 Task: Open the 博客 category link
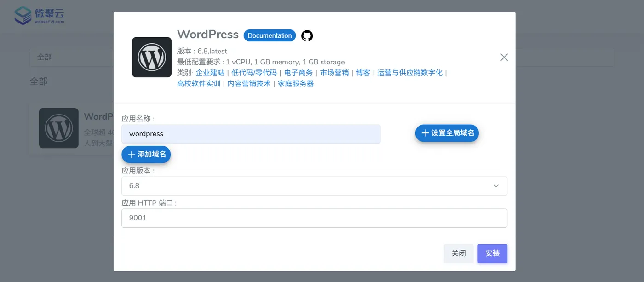(x=363, y=73)
